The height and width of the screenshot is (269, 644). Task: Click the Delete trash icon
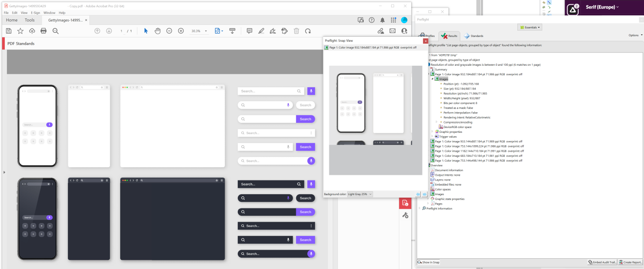coord(296,31)
